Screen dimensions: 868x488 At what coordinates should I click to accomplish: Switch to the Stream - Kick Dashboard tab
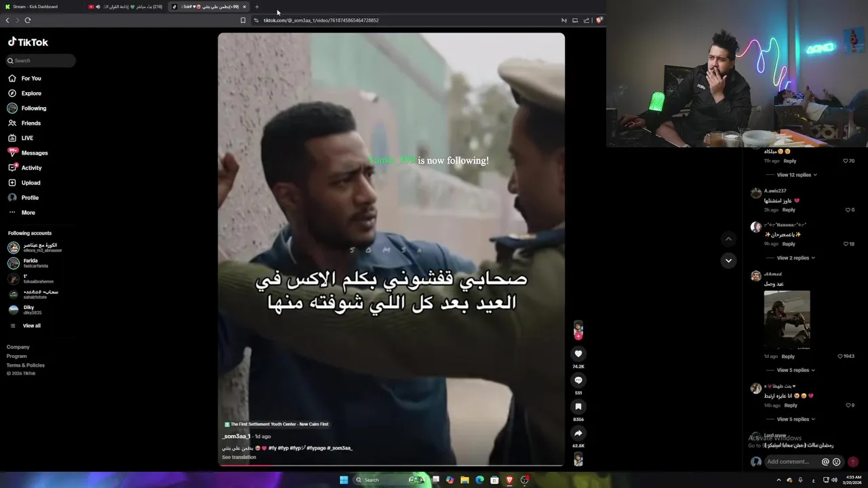click(41, 7)
